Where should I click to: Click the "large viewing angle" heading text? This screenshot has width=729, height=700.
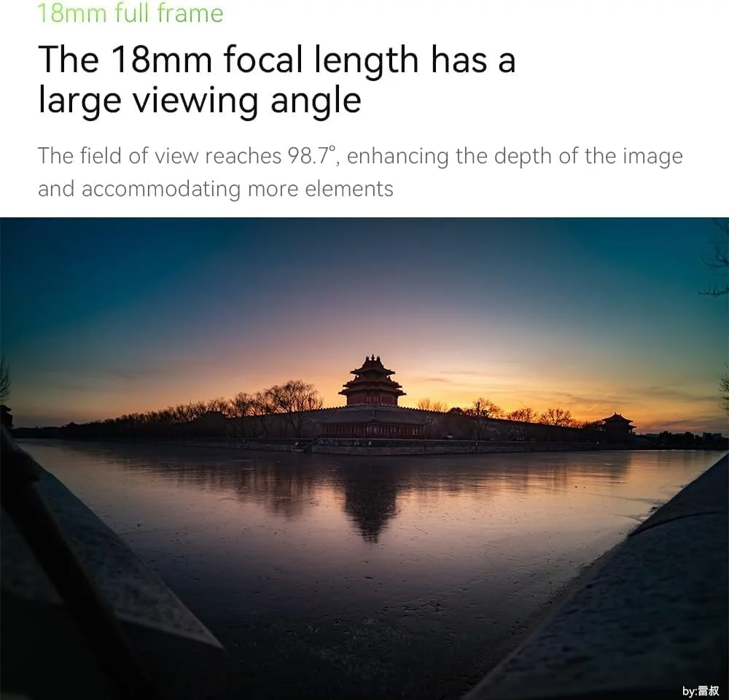tap(200, 100)
